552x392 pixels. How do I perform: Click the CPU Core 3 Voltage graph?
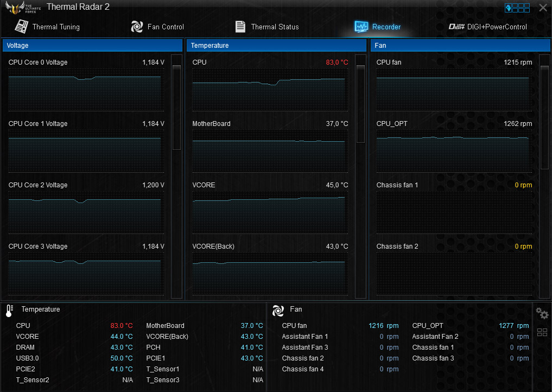coord(86,274)
